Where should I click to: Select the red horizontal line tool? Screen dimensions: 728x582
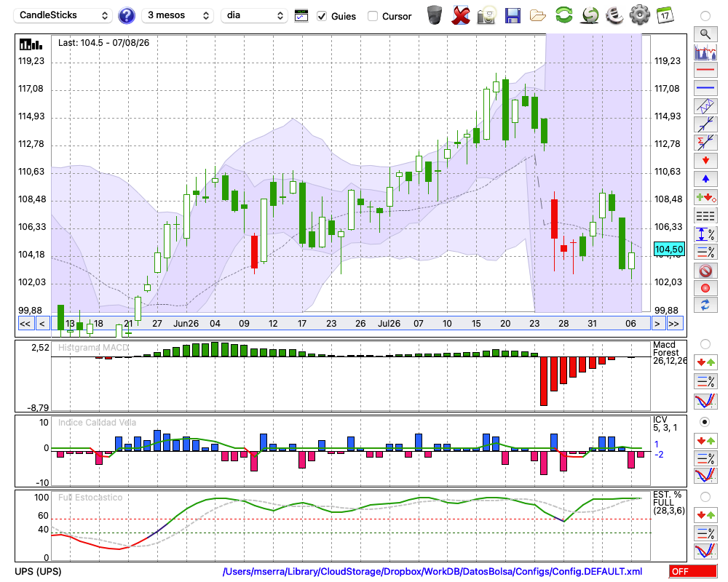click(x=705, y=70)
